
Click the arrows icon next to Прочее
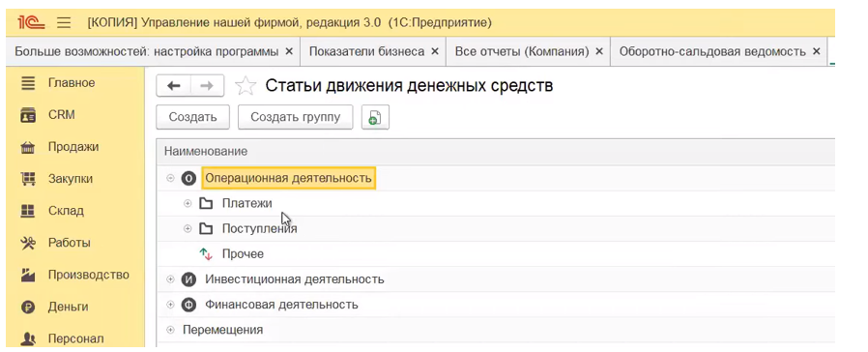tap(206, 254)
